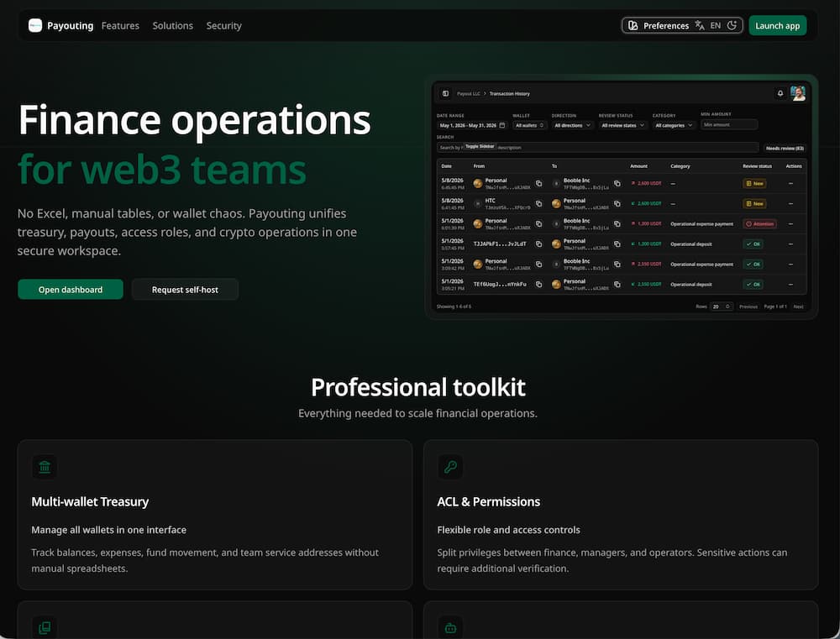Click 1,200 USDT amount in TJJAPkF1 row
840x639 pixels.
pos(647,244)
